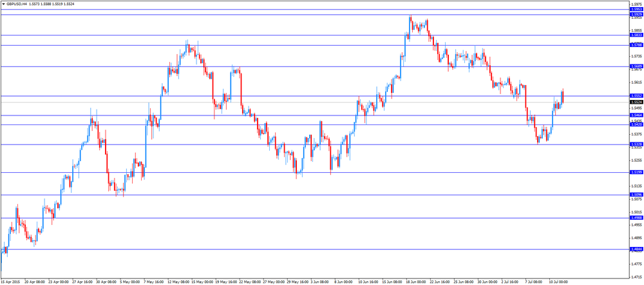
Task: Click the 1.5135 price scale tick
Action: click(637, 186)
